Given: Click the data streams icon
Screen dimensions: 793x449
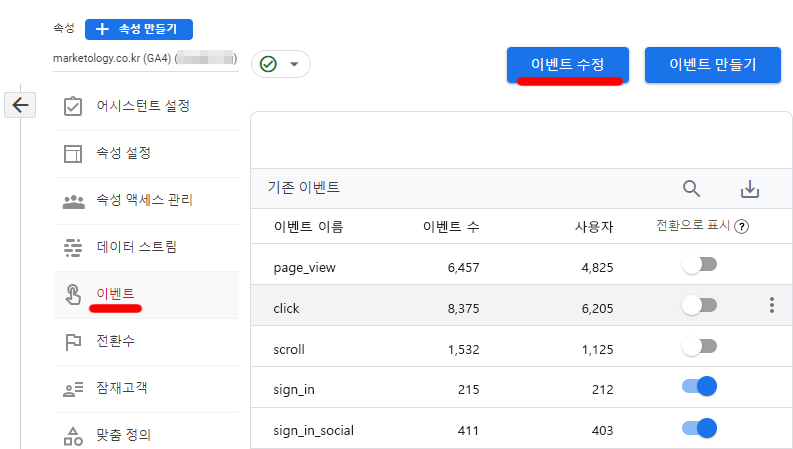Looking at the screenshot, I should tap(73, 248).
